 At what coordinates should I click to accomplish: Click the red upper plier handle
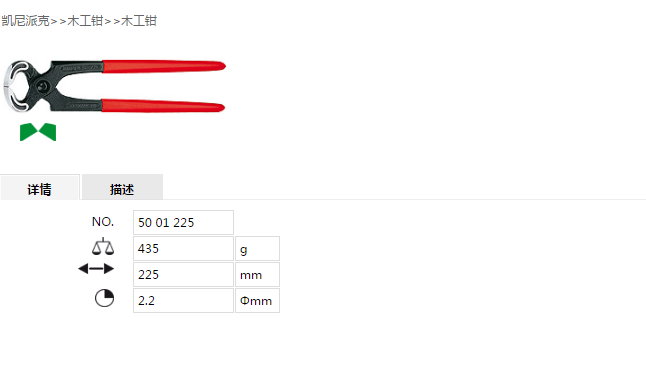164,66
